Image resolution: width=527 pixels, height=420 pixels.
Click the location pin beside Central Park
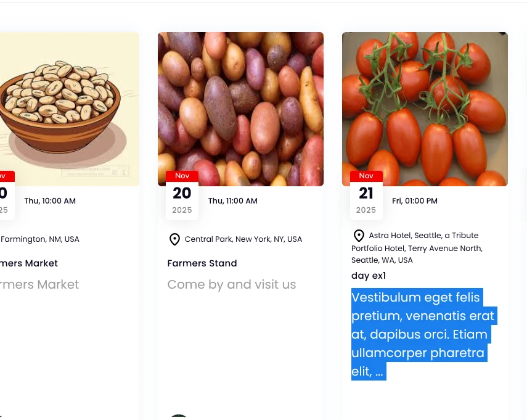[x=174, y=239]
